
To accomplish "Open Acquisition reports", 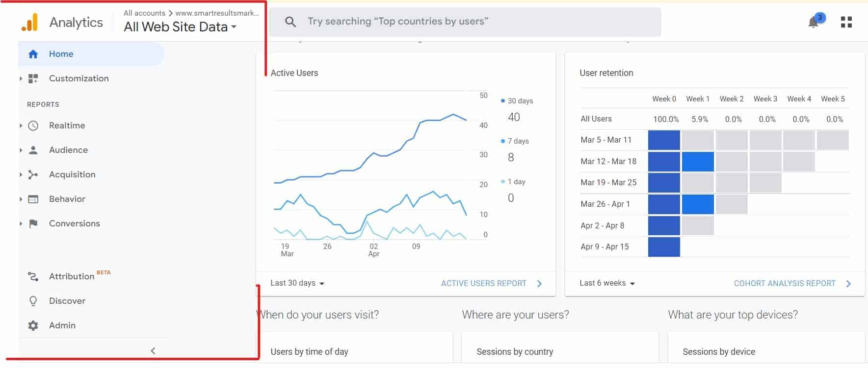I will pyautogui.click(x=72, y=174).
